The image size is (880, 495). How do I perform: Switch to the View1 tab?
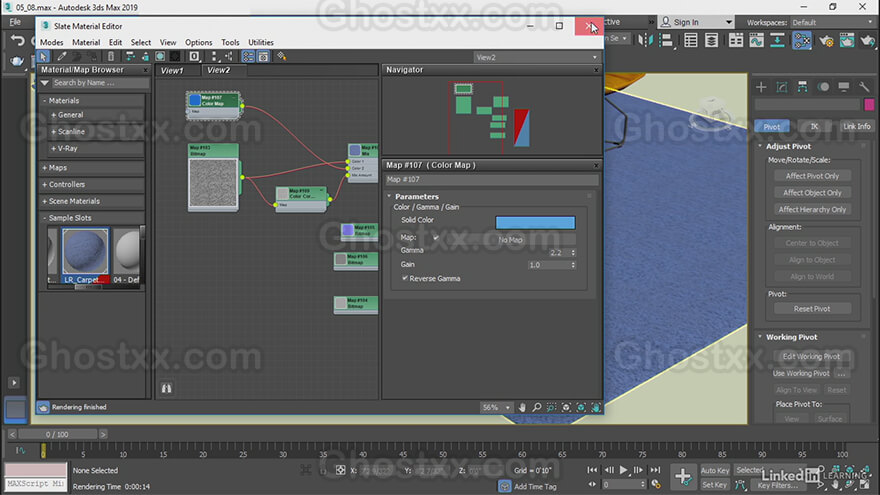coord(172,71)
